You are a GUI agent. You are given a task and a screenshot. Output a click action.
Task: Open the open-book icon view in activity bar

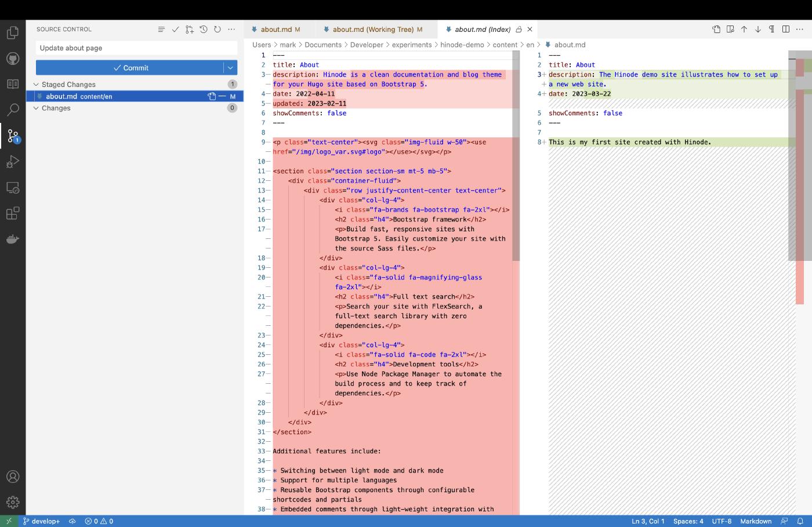(13, 84)
